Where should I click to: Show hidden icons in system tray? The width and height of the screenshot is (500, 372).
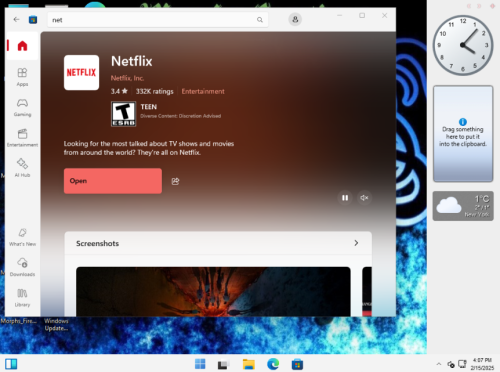point(439,364)
